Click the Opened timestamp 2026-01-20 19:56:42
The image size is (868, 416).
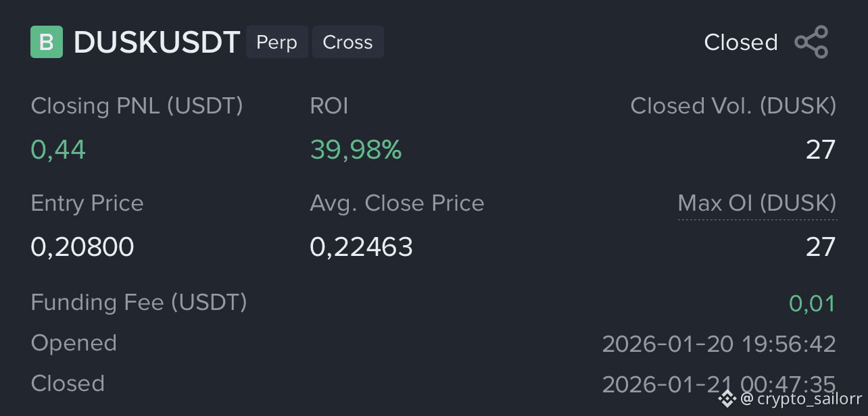pos(721,343)
